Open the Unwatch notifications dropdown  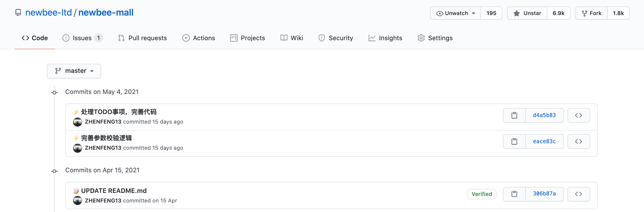click(456, 13)
